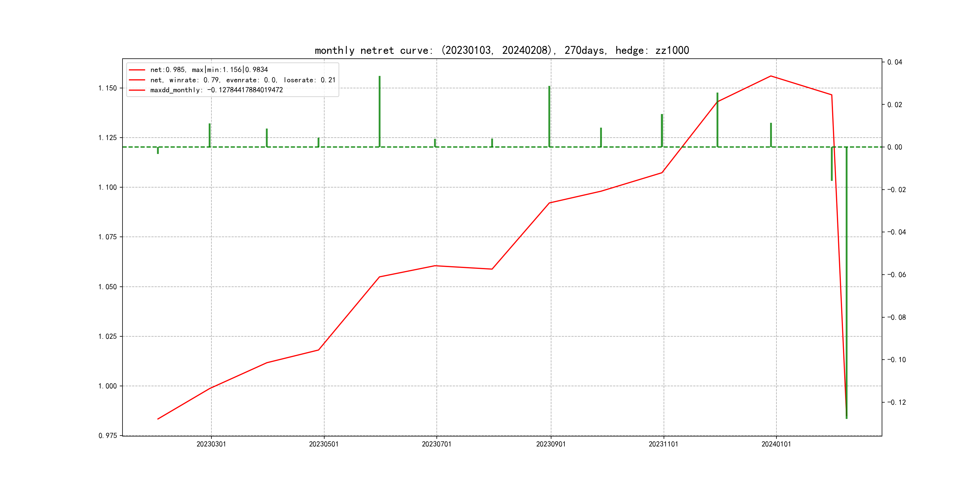
Task: Click the maxdd_monthly legend entry
Action: pyautogui.click(x=217, y=90)
